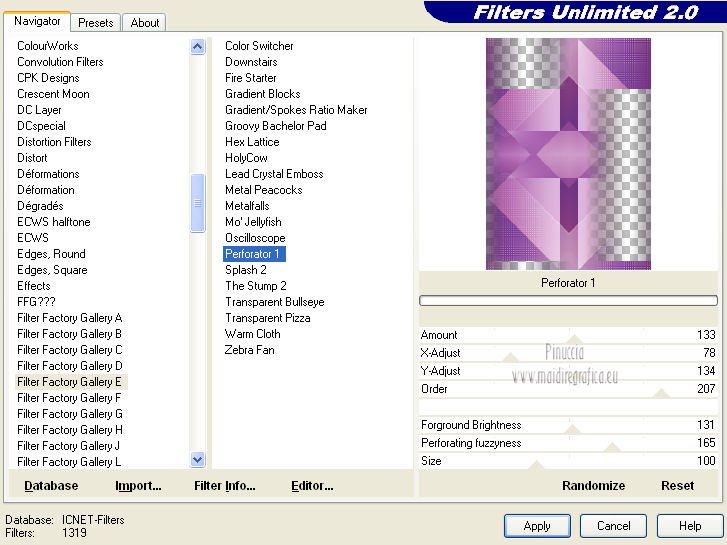This screenshot has height=545, width=727.
Task: Switch to the Navigator tab
Action: pos(37,21)
